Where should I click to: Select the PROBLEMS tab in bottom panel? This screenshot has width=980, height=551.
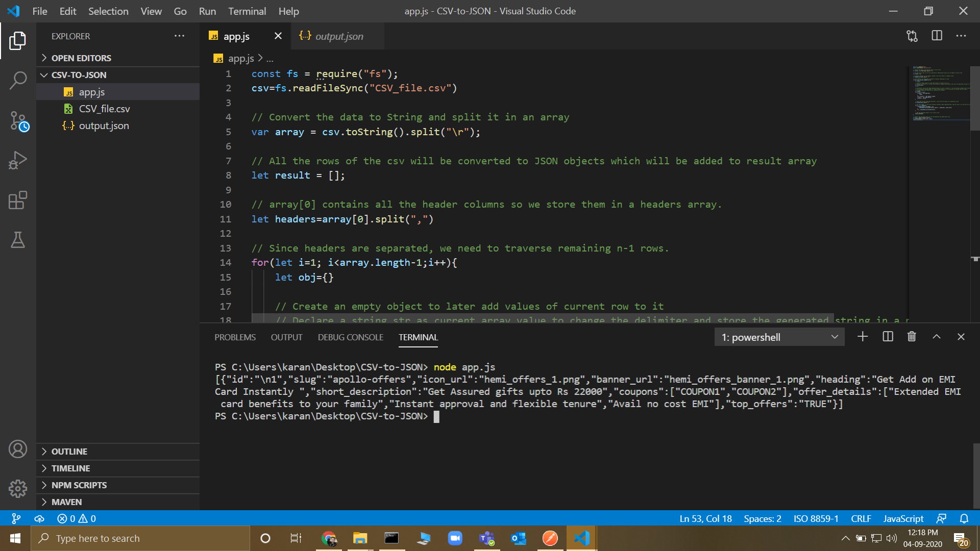point(234,336)
